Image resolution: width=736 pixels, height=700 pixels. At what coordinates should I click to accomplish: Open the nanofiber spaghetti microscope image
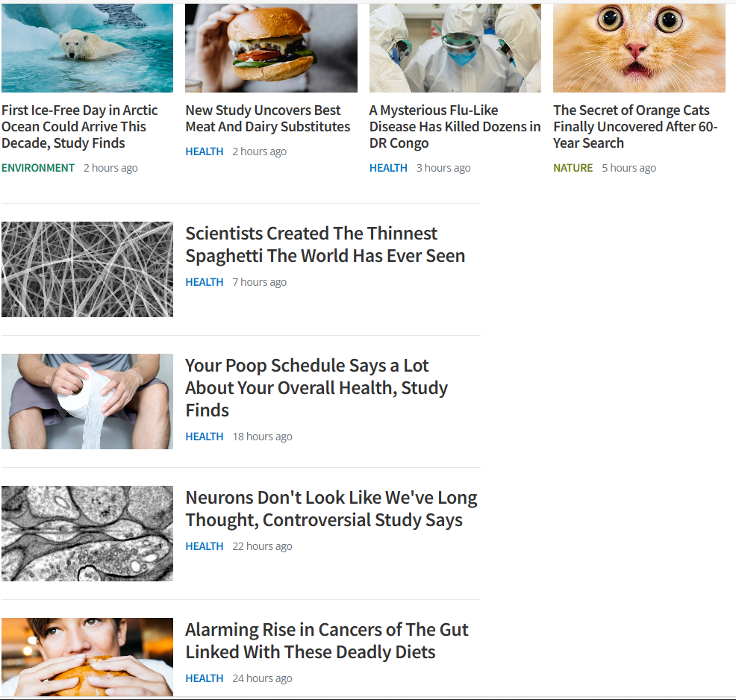(87, 269)
